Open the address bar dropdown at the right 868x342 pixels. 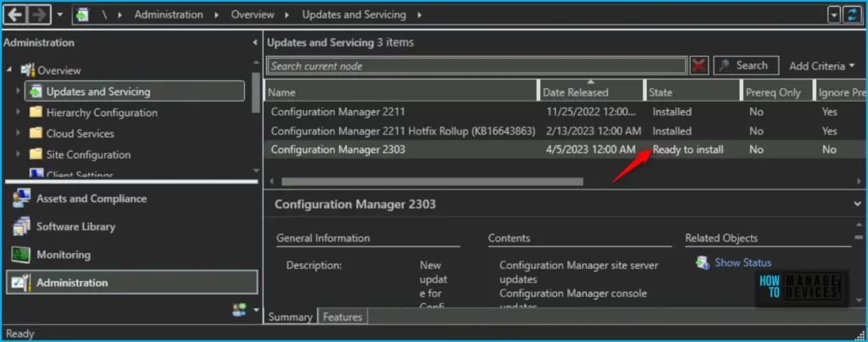(x=834, y=15)
